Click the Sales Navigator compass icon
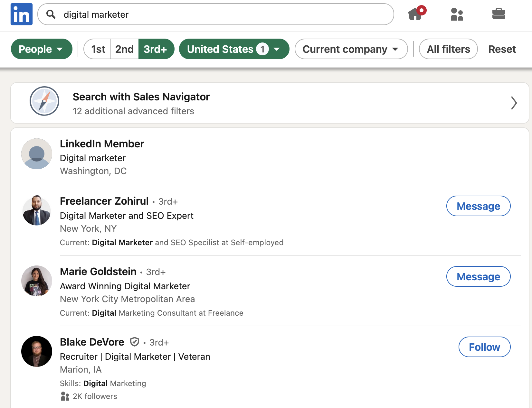 pos(44,101)
